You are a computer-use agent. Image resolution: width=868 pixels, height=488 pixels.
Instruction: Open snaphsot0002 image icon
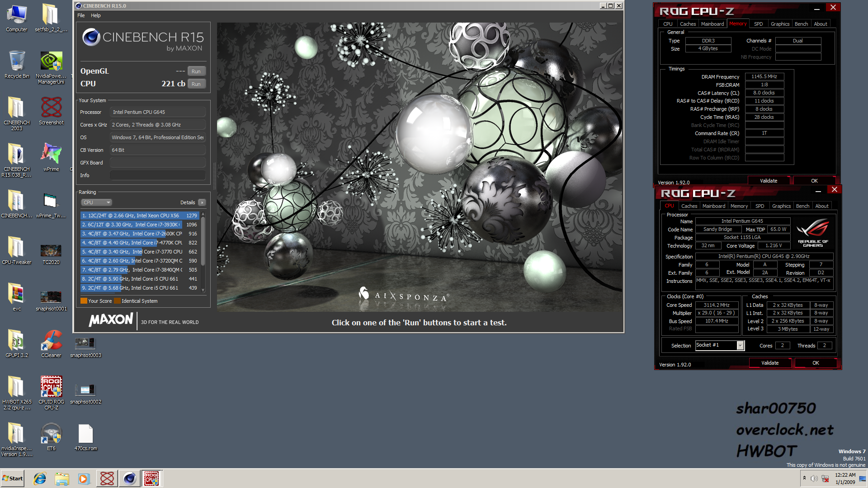(85, 394)
